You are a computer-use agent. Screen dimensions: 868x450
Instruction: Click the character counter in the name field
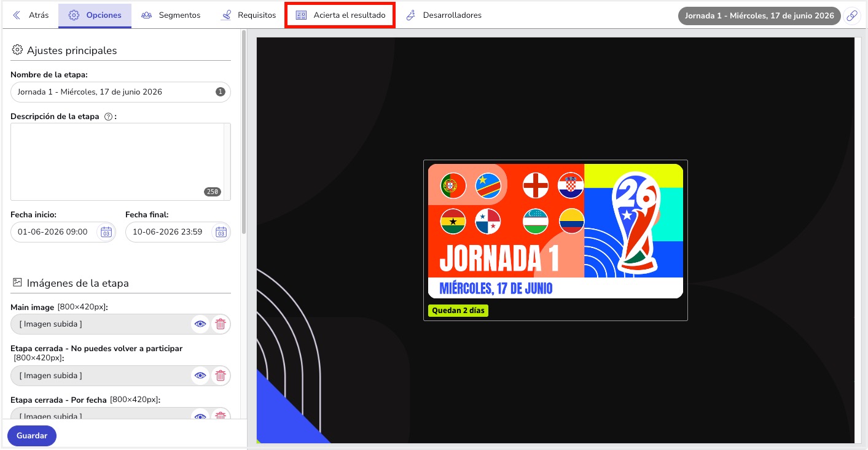(221, 92)
